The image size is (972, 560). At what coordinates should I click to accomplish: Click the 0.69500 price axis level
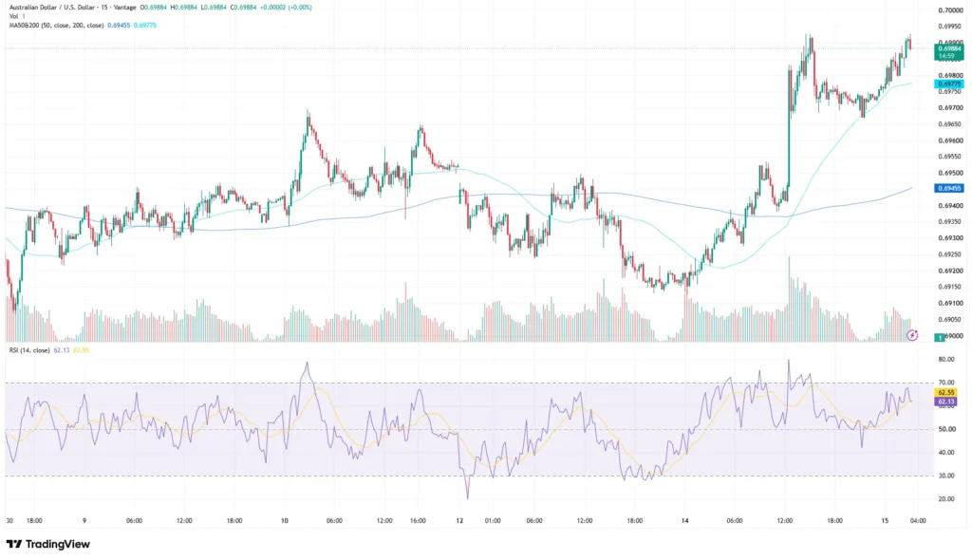950,173
